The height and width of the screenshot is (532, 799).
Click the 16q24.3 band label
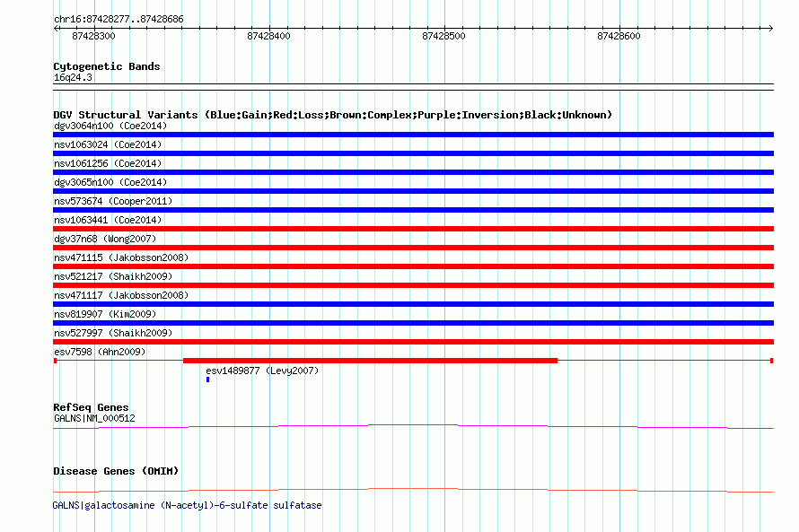click(73, 78)
